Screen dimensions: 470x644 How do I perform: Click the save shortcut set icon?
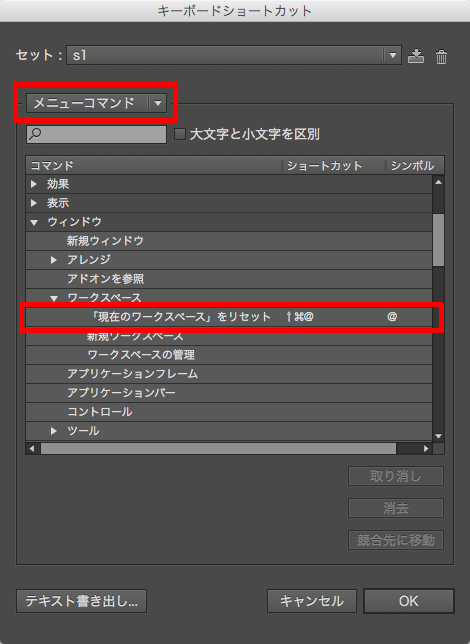tap(416, 56)
